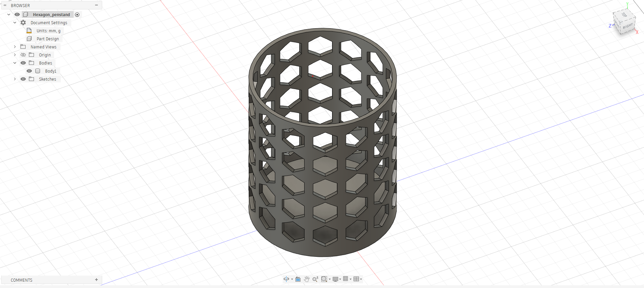Image resolution: width=644 pixels, height=288 pixels.
Task: Select the 'Part Design' entry
Action: coord(48,39)
